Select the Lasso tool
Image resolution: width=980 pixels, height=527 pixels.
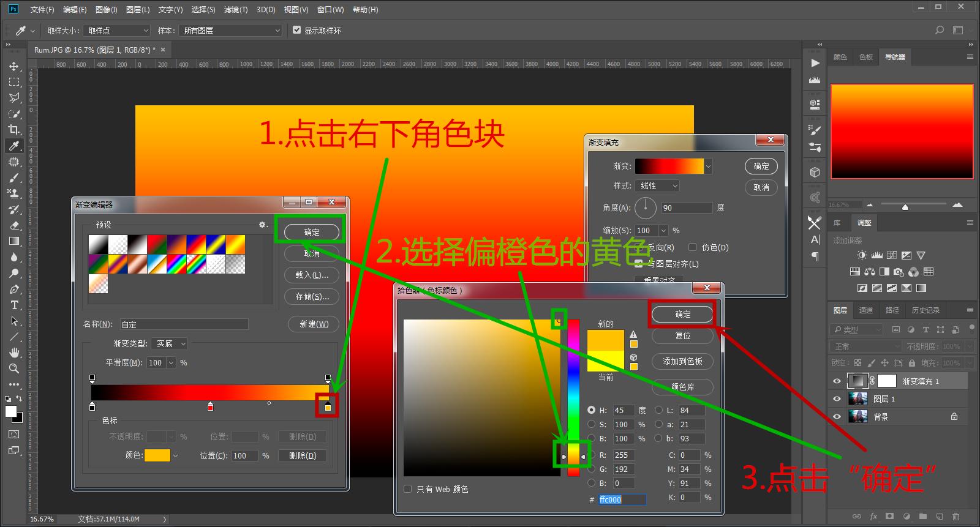click(x=14, y=98)
